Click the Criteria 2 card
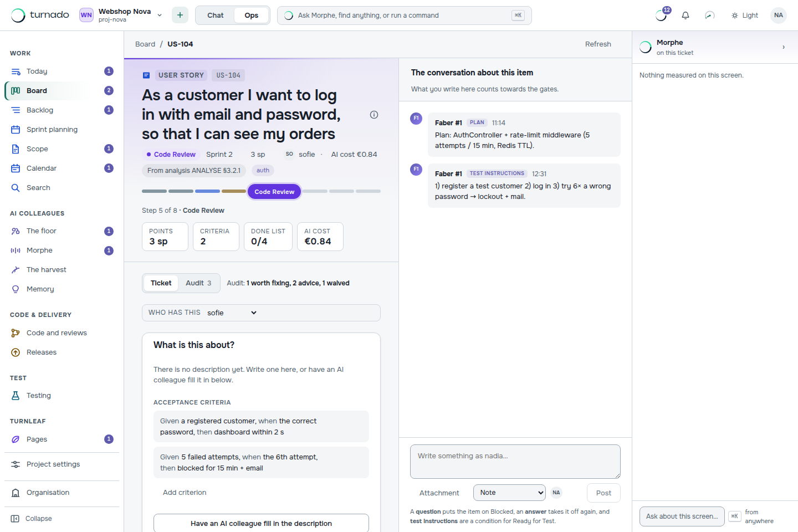 point(216,237)
